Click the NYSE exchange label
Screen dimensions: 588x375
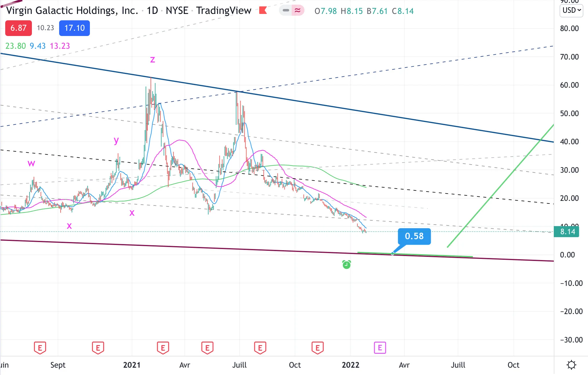[x=177, y=10]
